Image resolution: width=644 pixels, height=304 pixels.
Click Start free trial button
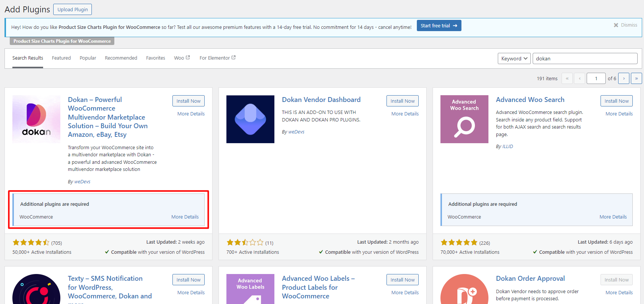pos(439,25)
